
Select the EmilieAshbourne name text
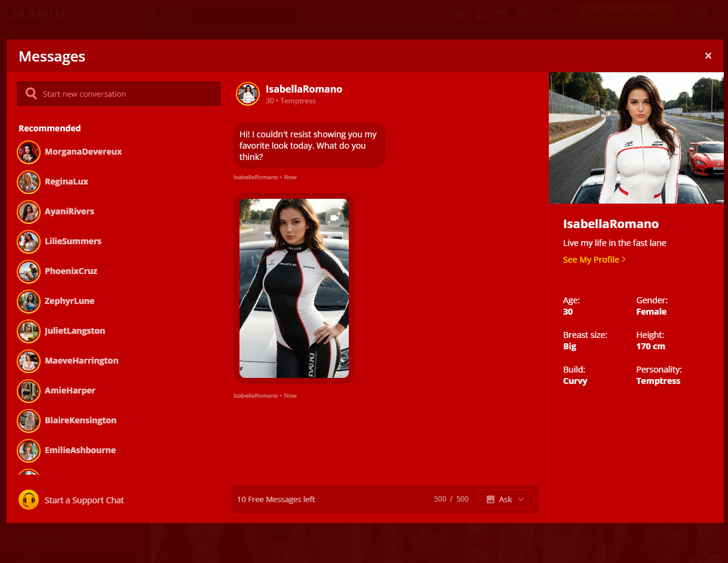pos(80,450)
